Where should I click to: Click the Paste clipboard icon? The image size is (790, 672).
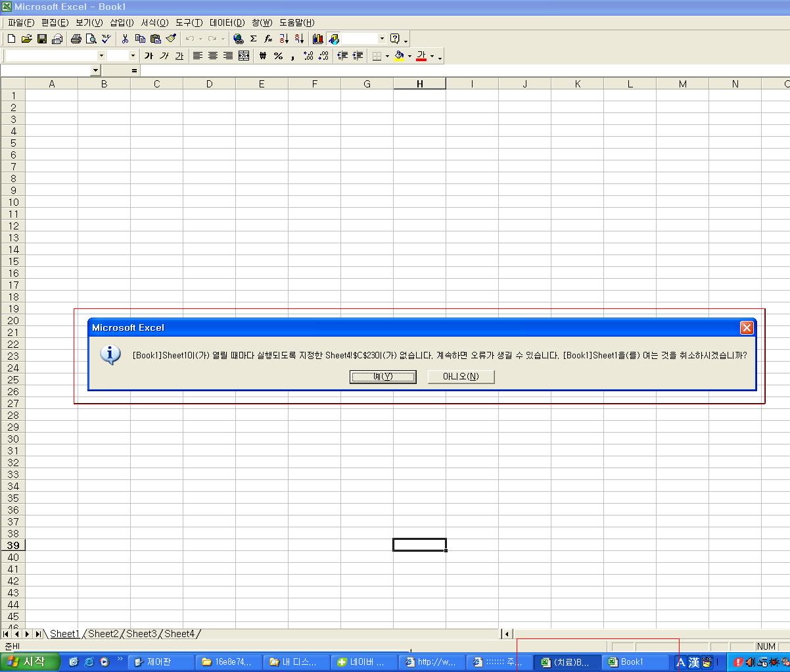pos(156,39)
